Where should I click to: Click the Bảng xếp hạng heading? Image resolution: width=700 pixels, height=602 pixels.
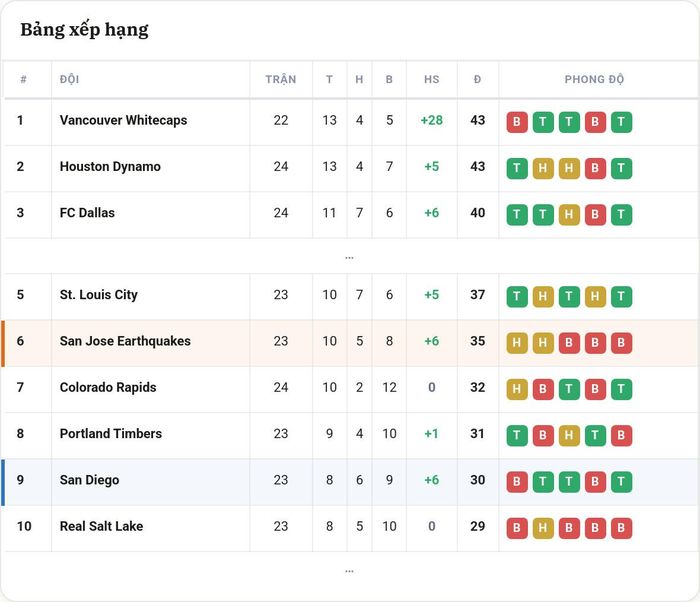[x=84, y=30]
